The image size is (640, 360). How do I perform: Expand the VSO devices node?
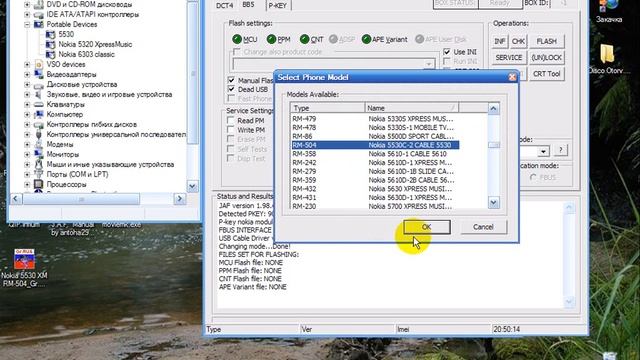(x=27, y=64)
